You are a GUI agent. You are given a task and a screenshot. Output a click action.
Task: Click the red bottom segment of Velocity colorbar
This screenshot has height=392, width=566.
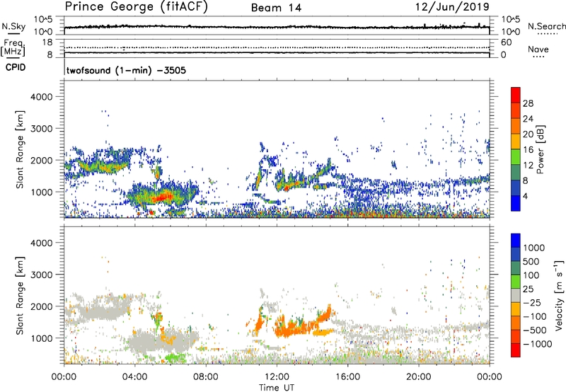(x=516, y=350)
